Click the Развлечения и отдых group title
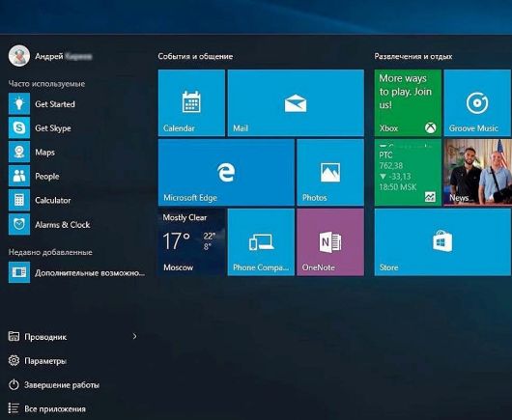The height and width of the screenshot is (420, 512). tap(413, 56)
